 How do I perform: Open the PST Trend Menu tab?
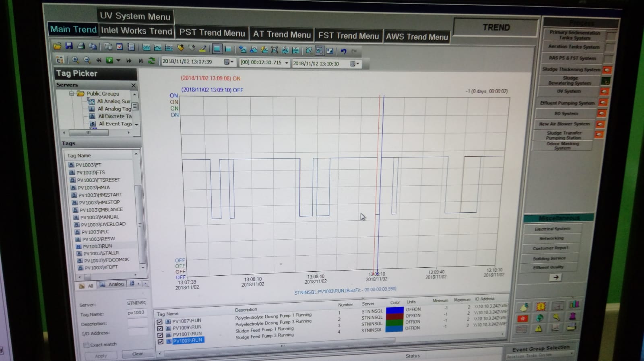(x=212, y=33)
